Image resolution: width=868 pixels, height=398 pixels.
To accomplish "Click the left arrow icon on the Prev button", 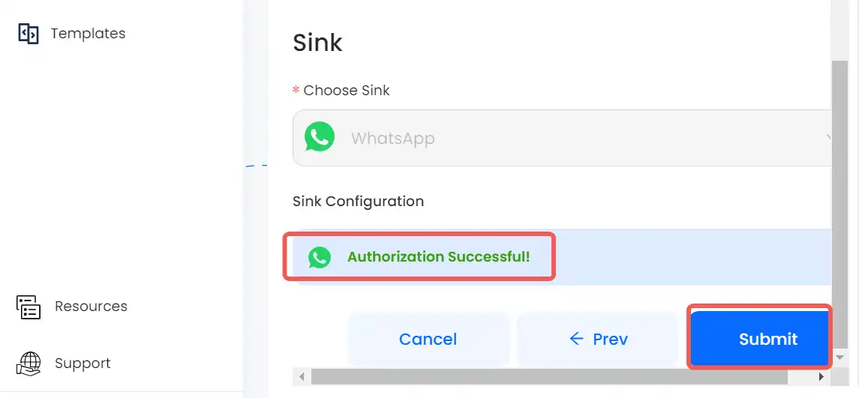I will coord(576,338).
